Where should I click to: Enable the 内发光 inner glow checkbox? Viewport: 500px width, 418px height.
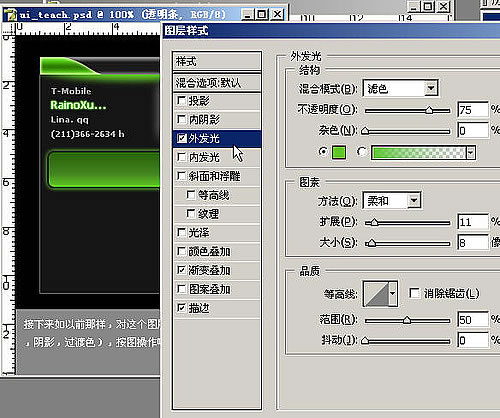pyautogui.click(x=181, y=157)
